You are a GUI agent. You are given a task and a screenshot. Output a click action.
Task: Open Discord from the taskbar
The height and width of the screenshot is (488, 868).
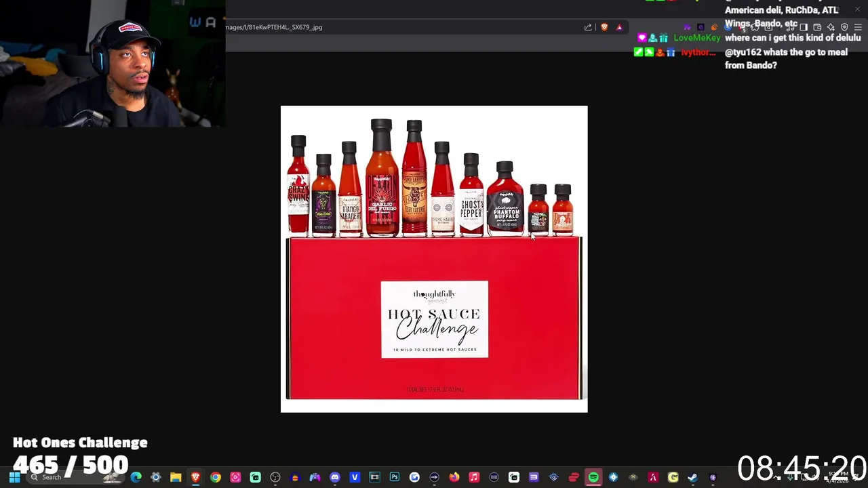click(x=334, y=477)
